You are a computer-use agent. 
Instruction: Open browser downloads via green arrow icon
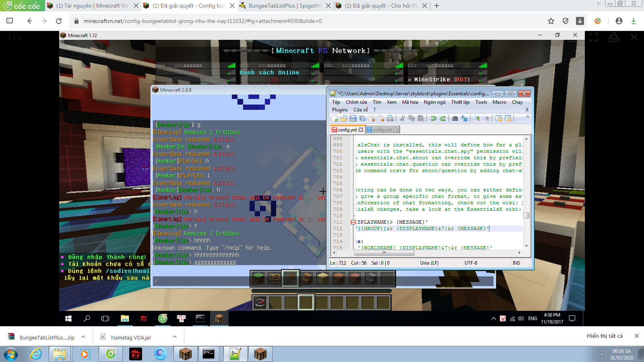pyautogui.click(x=634, y=21)
